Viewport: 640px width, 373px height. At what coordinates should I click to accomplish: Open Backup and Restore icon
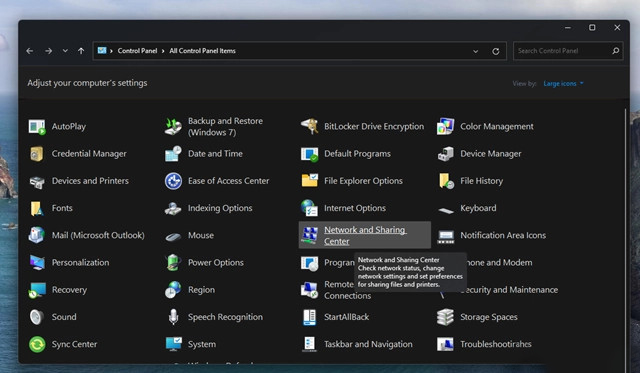[173, 127]
